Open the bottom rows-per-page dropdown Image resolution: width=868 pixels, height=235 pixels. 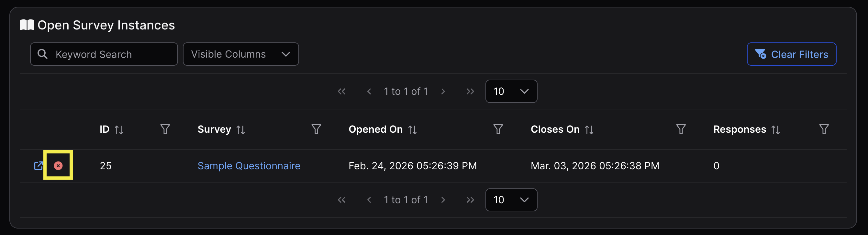511,200
